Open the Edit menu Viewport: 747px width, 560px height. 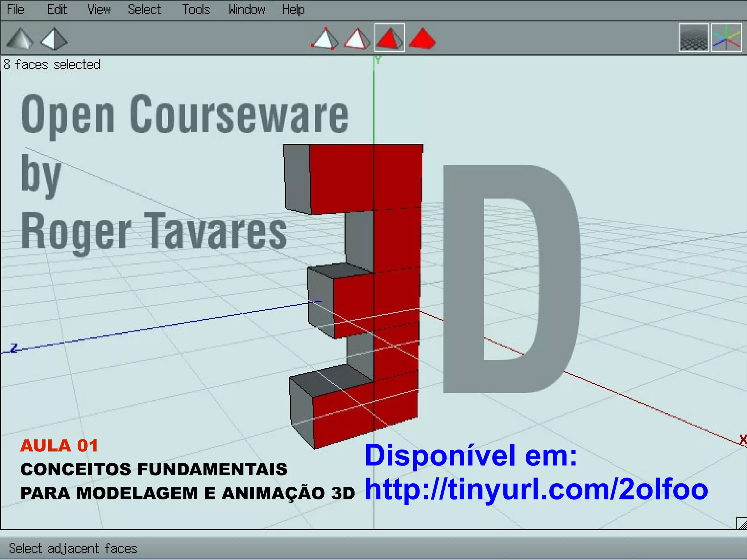tap(57, 9)
